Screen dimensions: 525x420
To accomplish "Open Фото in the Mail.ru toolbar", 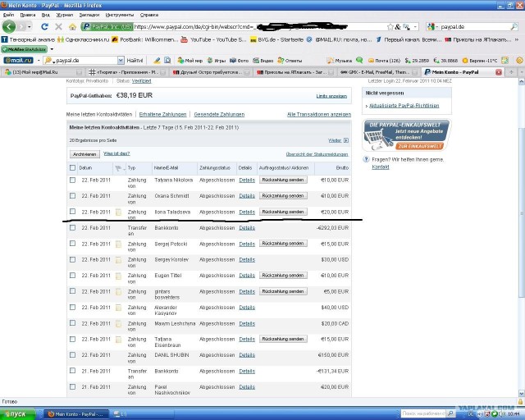I will tap(239, 60).
